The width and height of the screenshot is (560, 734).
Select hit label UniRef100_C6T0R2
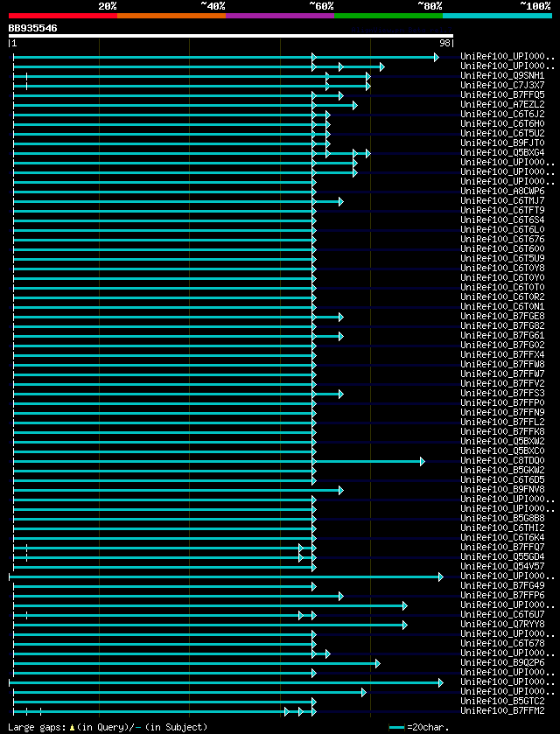coord(502,297)
